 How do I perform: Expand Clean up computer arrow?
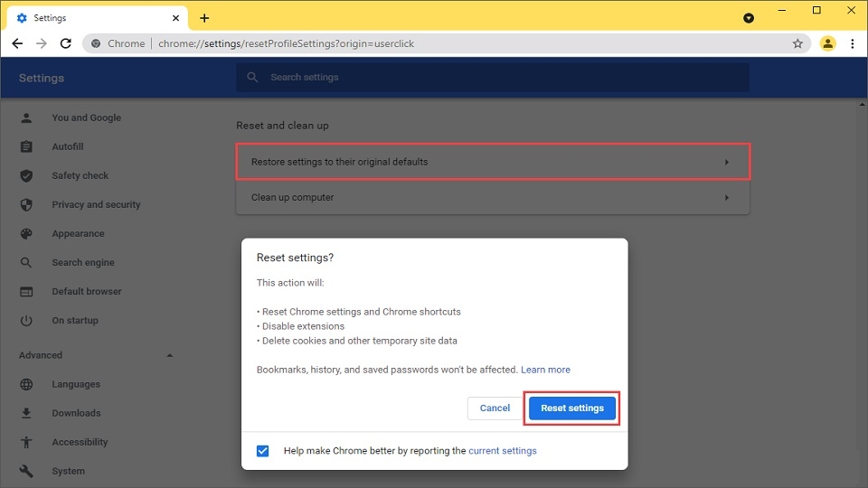click(x=727, y=198)
